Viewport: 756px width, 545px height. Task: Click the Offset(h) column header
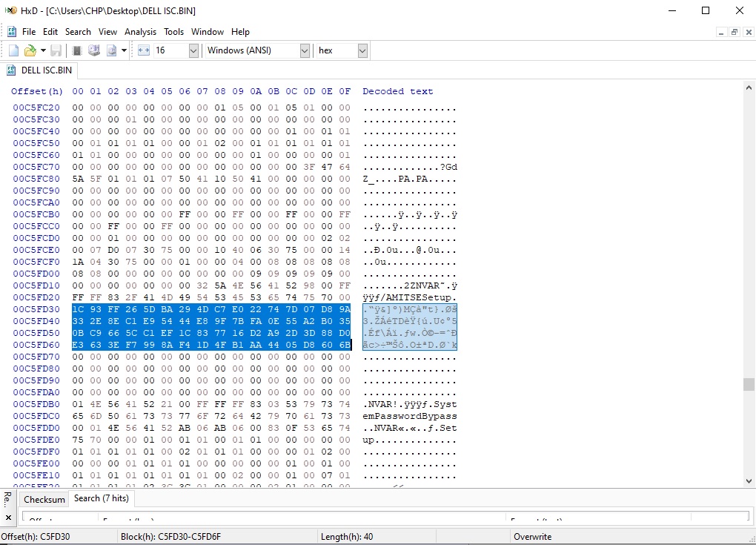coord(37,91)
